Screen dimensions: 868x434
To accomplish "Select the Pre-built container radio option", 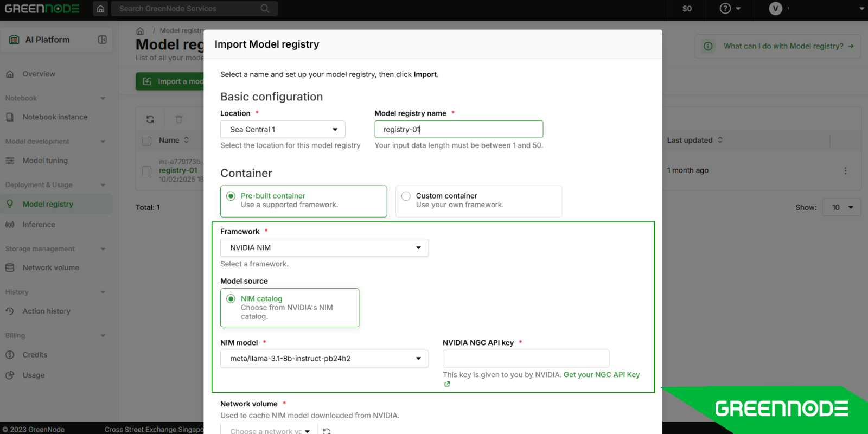I will click(x=231, y=196).
